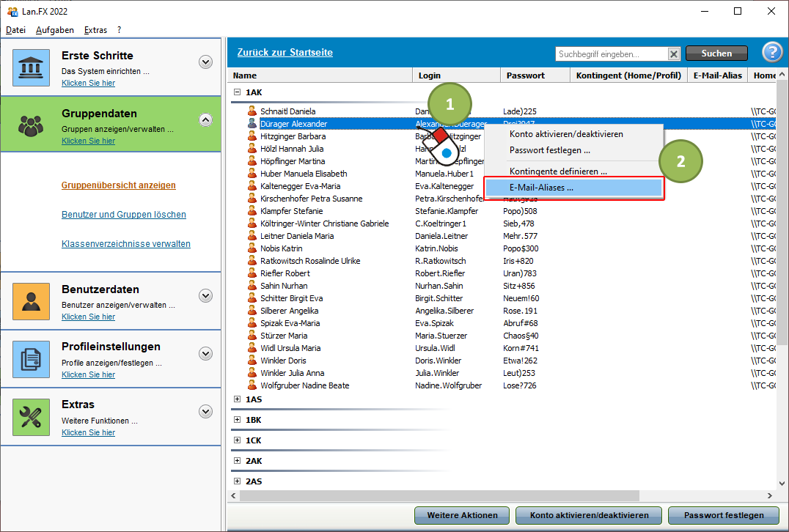Click the Extras tools icon
The image size is (789, 532).
[x=31, y=417]
